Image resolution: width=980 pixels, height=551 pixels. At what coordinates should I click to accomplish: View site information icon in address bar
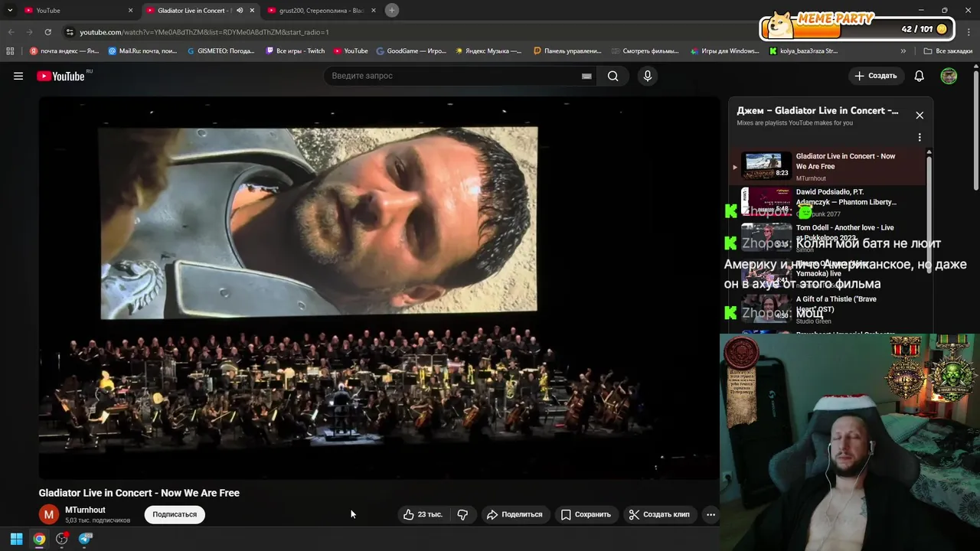[70, 32]
